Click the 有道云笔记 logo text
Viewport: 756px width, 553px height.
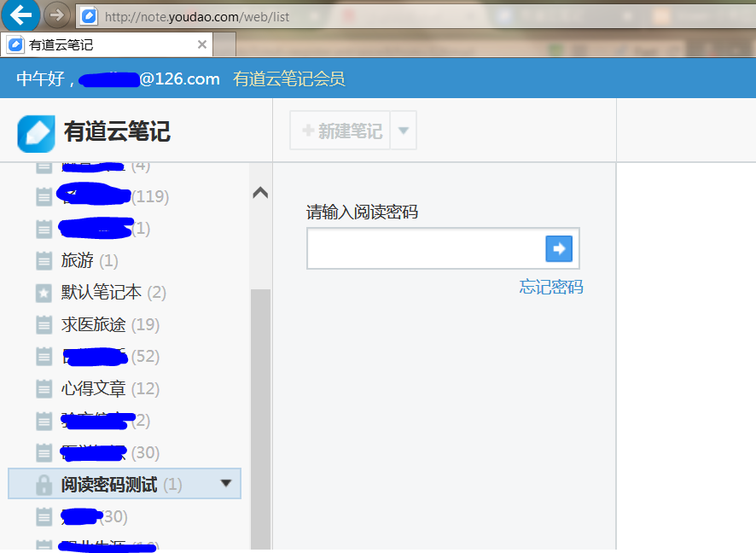[117, 131]
